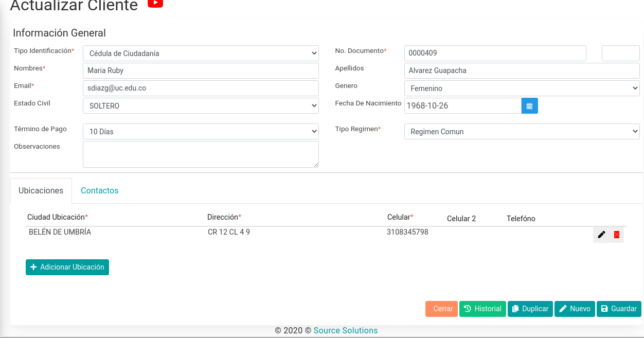Click the Cerrar button
Viewport: 644px width, 338px height.
pos(441,309)
